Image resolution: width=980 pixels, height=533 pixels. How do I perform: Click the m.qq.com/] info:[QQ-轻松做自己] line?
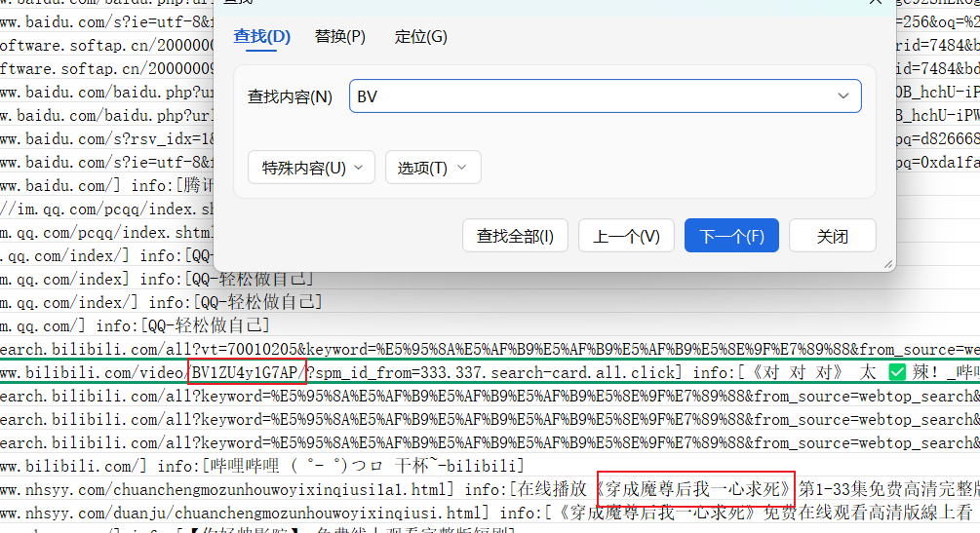tap(135, 325)
